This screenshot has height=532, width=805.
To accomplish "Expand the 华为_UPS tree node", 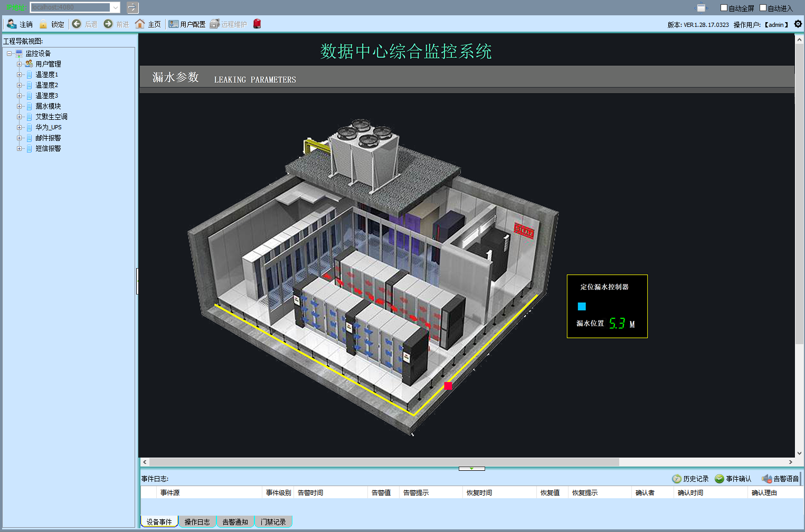I will pos(20,127).
